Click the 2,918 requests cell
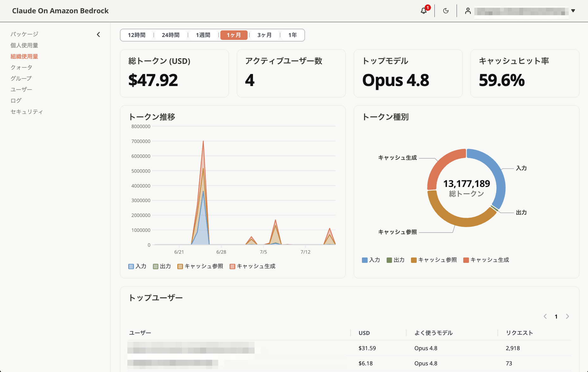The height and width of the screenshot is (372, 588). point(513,348)
